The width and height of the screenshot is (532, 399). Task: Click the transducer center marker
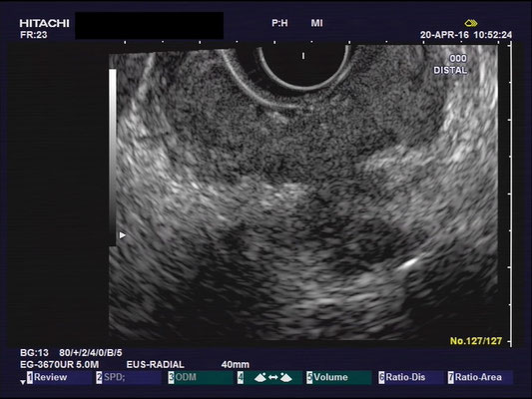pos(303,56)
